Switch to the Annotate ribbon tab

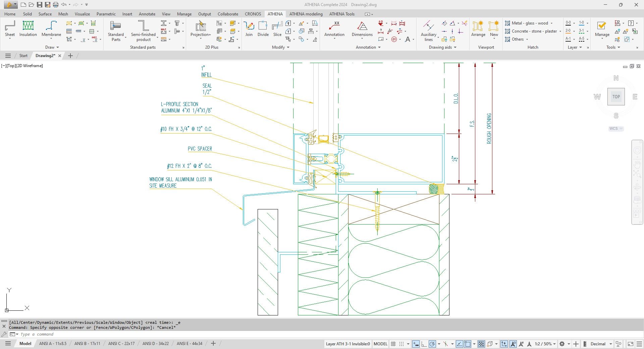click(x=147, y=14)
